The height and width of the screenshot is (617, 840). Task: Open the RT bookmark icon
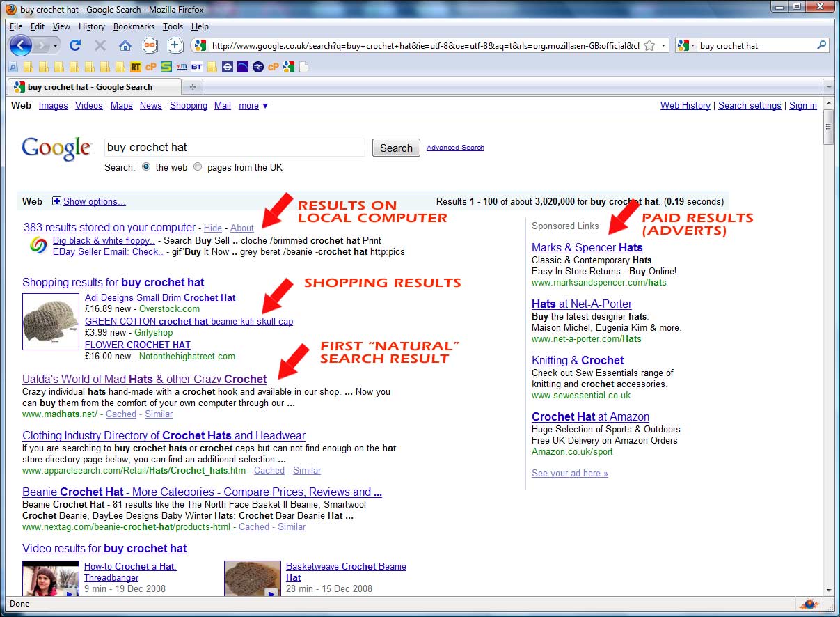coord(135,68)
